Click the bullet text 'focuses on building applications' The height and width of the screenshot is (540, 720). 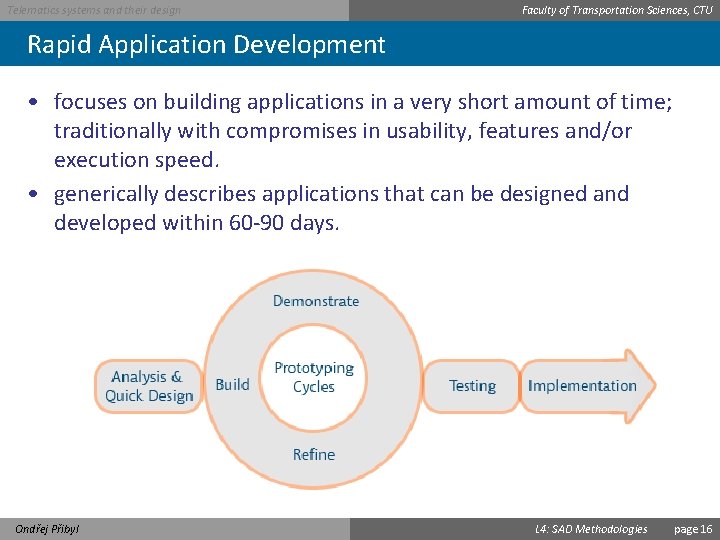[211, 102]
